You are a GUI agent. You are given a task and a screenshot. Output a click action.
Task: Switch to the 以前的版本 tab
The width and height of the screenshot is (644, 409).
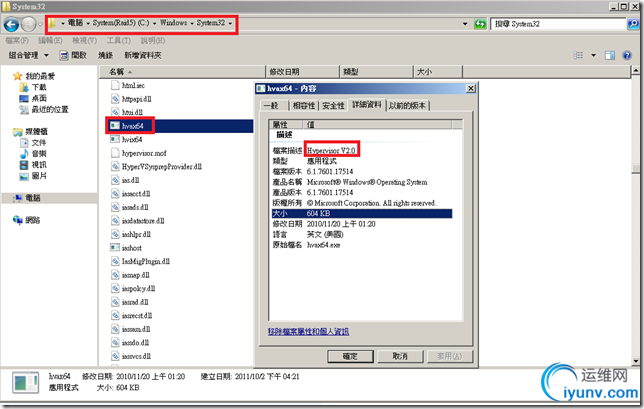pyautogui.click(x=407, y=106)
